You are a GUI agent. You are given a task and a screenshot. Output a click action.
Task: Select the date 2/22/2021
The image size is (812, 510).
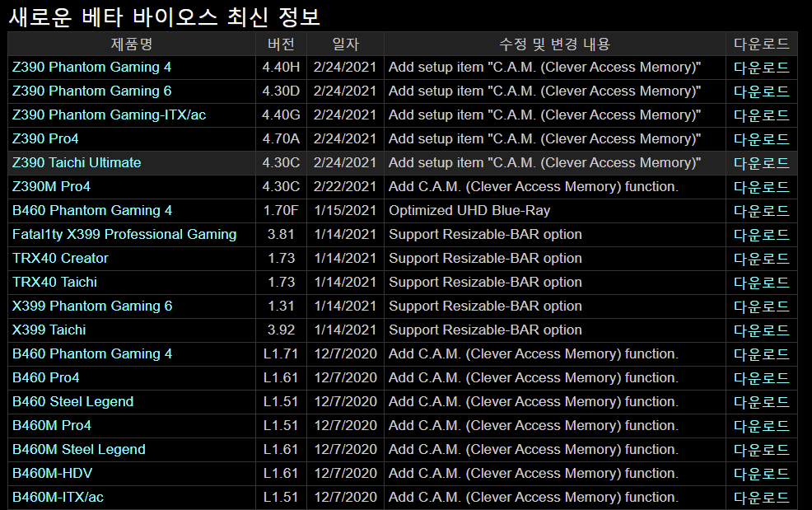(345, 186)
